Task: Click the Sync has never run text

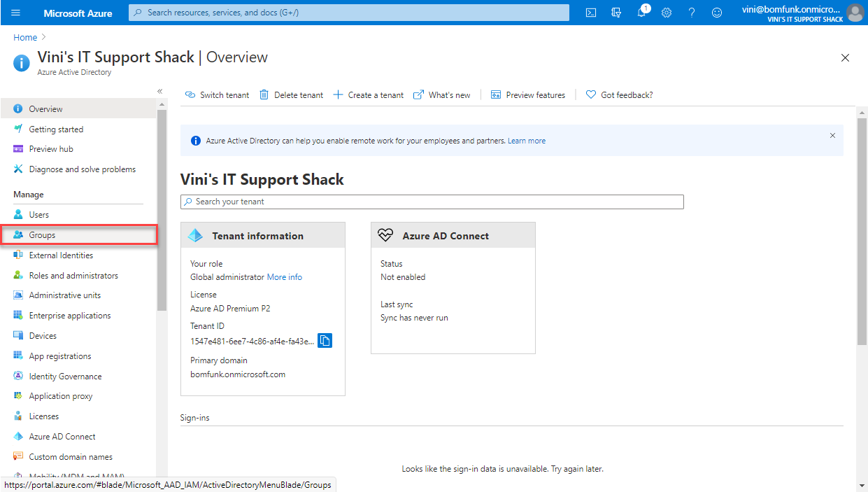Action: (414, 318)
